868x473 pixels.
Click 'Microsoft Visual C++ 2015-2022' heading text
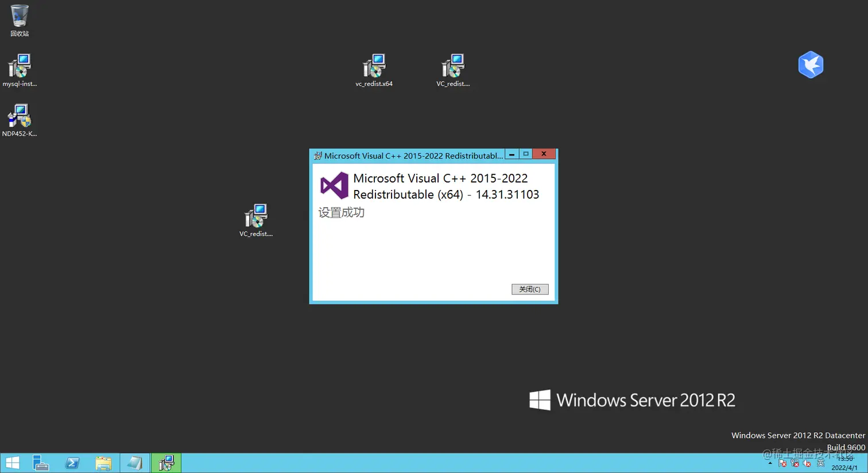point(440,179)
